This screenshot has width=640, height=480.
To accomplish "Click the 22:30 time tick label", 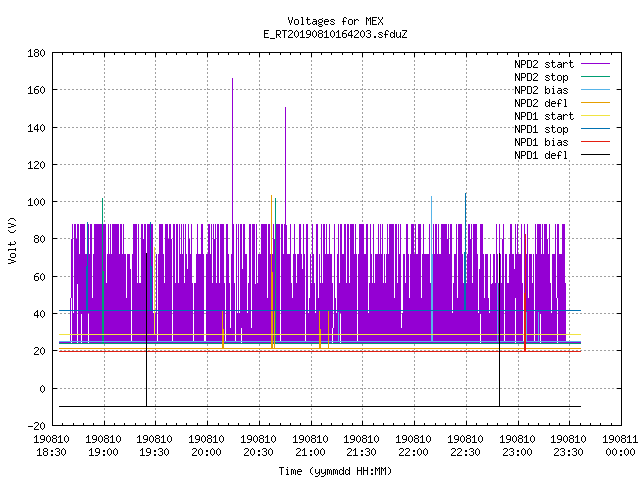I will pyautogui.click(x=465, y=446).
